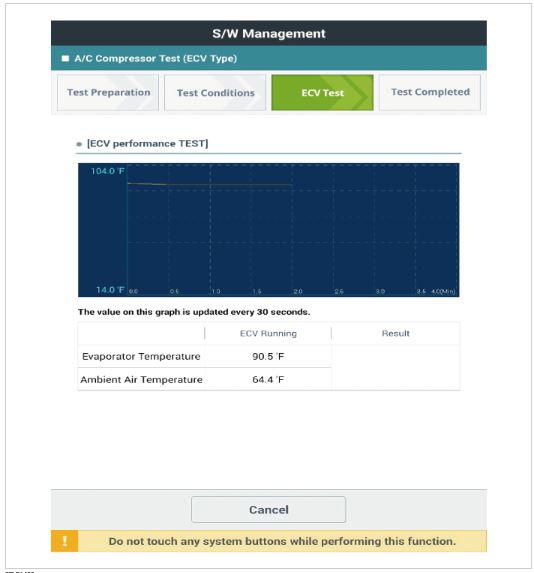
Task: Select the ECV Test step tab
Action: pos(322,93)
